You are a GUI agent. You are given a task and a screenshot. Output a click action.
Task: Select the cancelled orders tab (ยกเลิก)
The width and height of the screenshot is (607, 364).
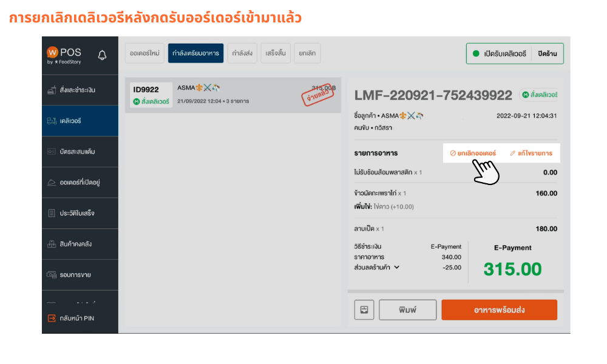coord(307,53)
